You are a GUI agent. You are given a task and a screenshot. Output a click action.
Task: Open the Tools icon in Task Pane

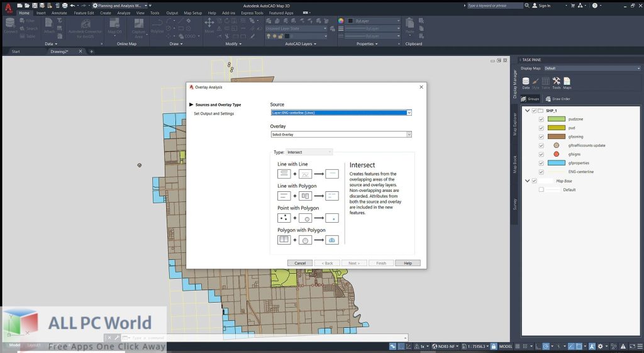coord(557,83)
